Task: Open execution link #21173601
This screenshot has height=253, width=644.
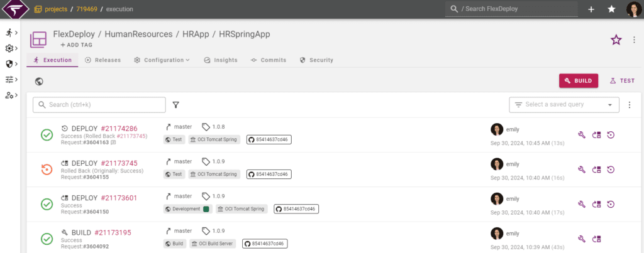Action: coord(119,198)
